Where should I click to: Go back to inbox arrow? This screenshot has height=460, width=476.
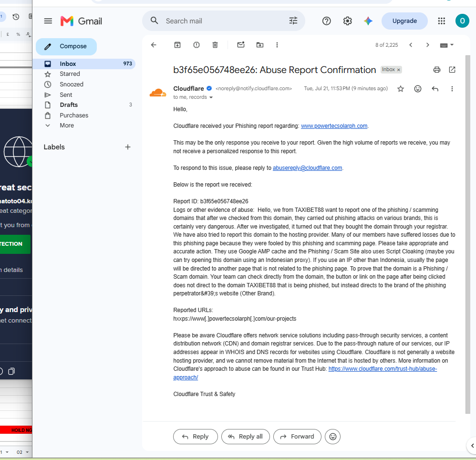tap(154, 45)
